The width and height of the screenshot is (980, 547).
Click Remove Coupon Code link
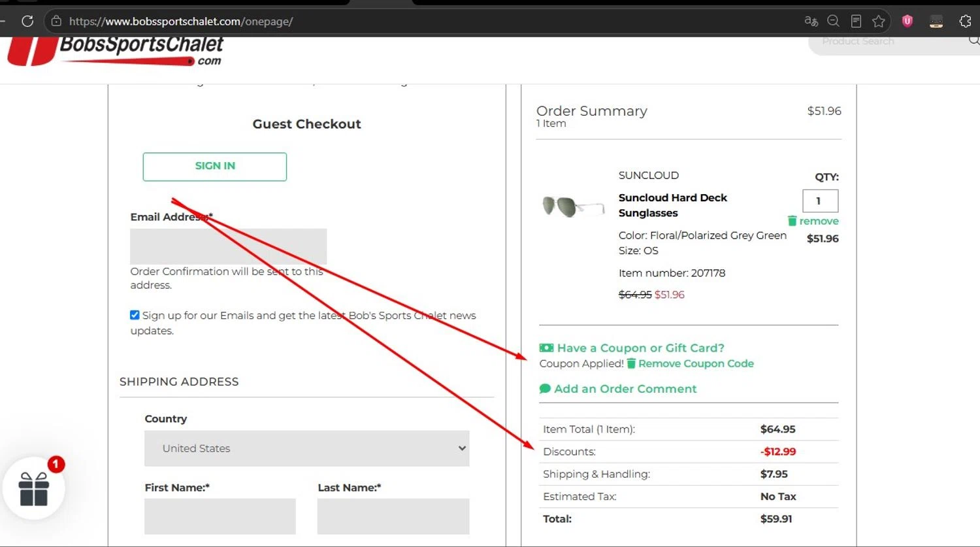[x=696, y=363]
